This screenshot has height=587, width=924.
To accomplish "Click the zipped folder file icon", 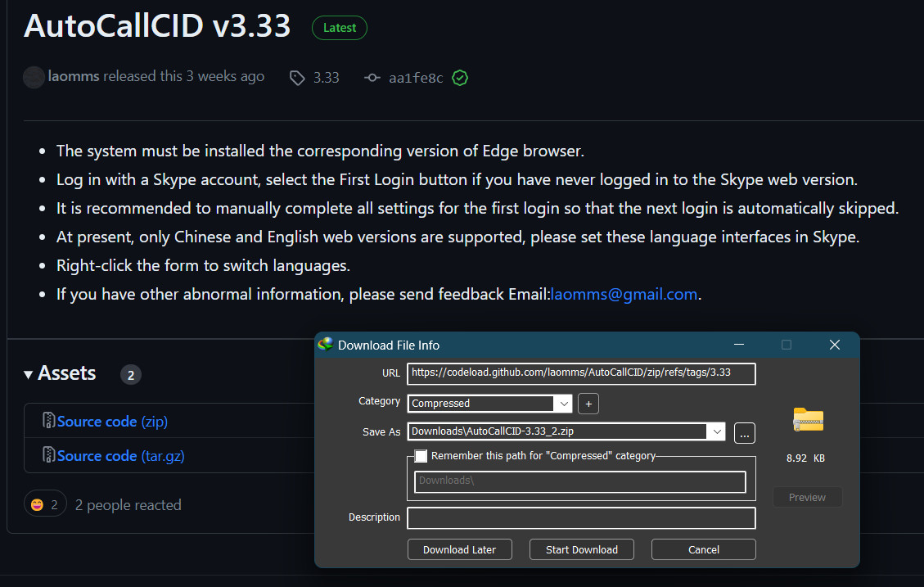I will click(x=808, y=420).
